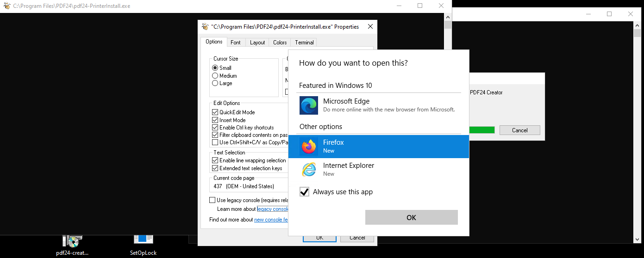This screenshot has width=644, height=258.
Task: Click the Firefox row in Other options
Action: (379, 147)
